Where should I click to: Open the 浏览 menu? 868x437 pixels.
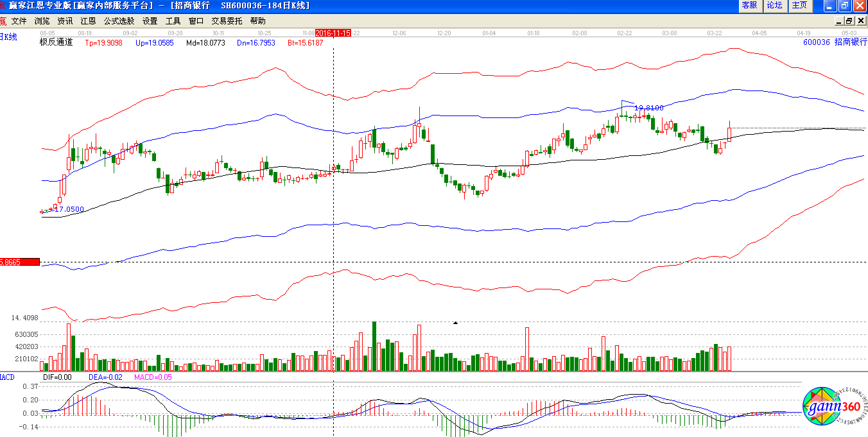42,21
